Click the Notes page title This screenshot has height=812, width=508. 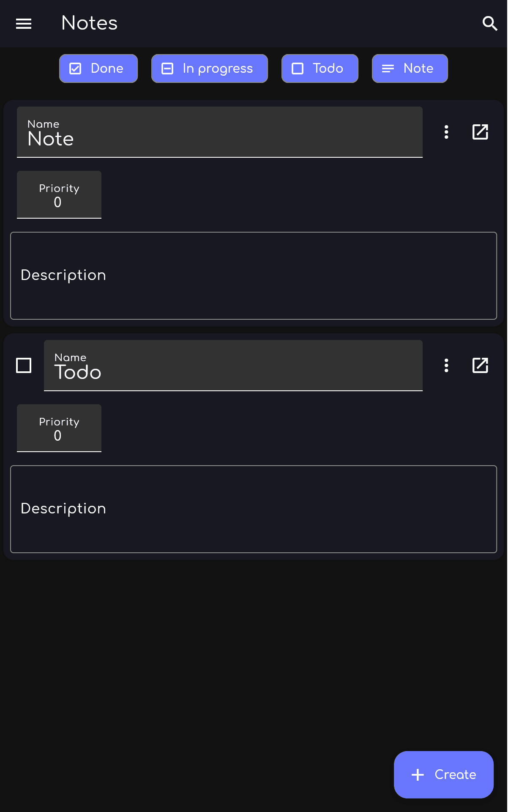89,23
